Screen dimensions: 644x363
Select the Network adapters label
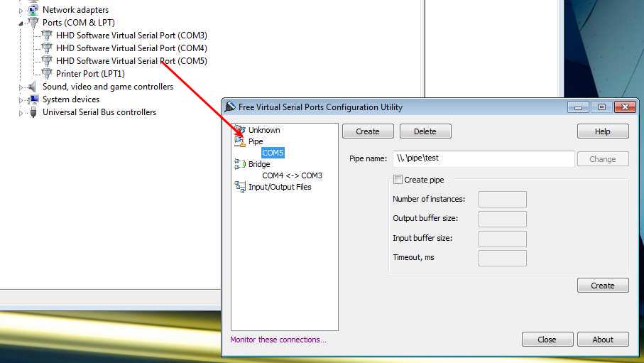click(x=75, y=9)
